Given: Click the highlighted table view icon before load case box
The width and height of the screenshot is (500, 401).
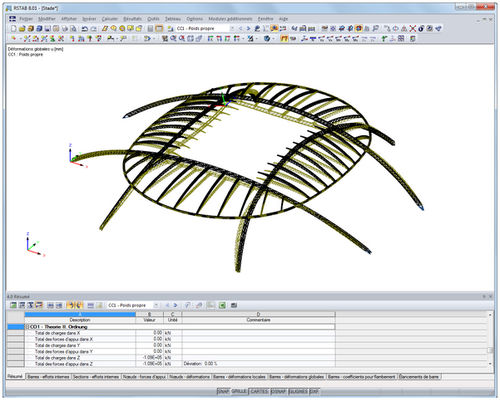Looking at the screenshot, I should (x=159, y=29).
